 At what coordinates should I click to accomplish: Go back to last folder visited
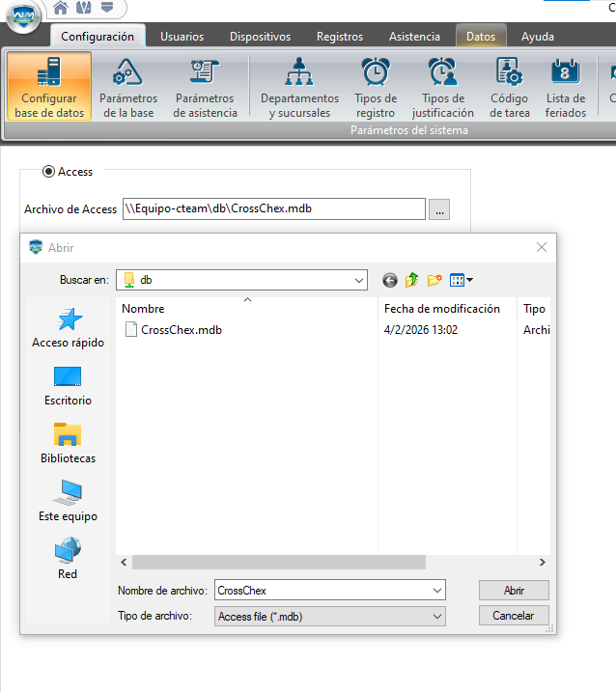pos(390,280)
